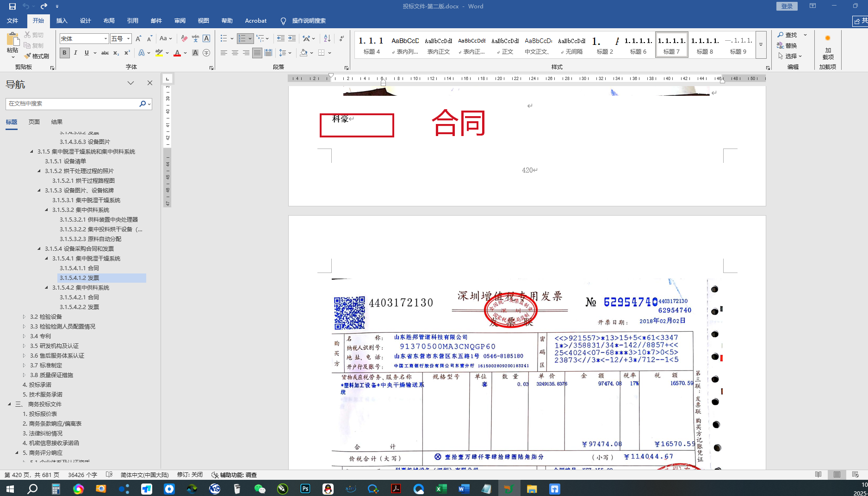The width and height of the screenshot is (868, 496).
Task: Apply character shading icon
Action: click(195, 53)
